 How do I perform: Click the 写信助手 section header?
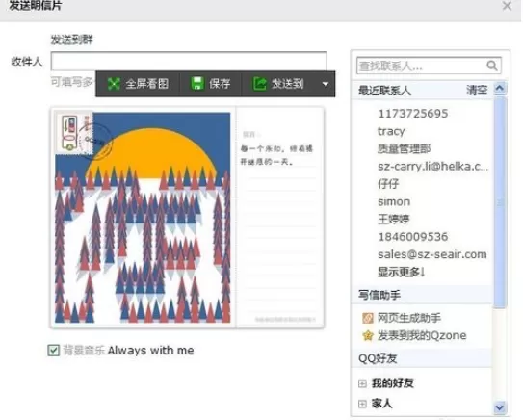click(x=422, y=295)
